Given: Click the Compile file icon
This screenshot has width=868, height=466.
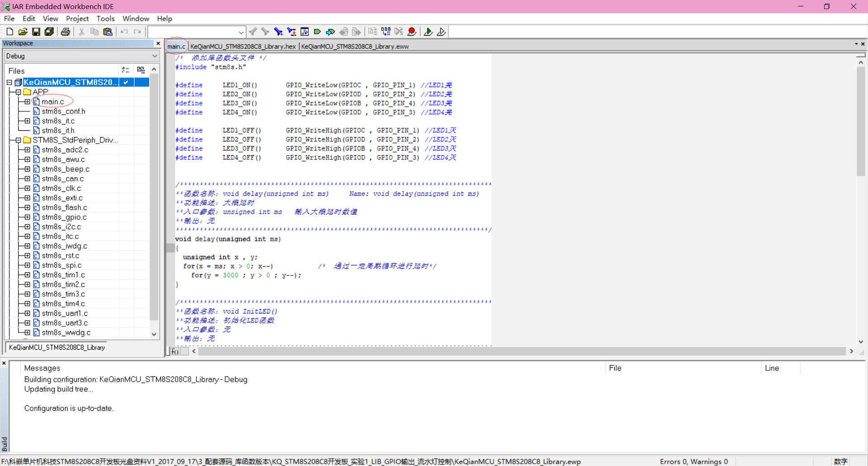Looking at the screenshot, I should (373, 32).
